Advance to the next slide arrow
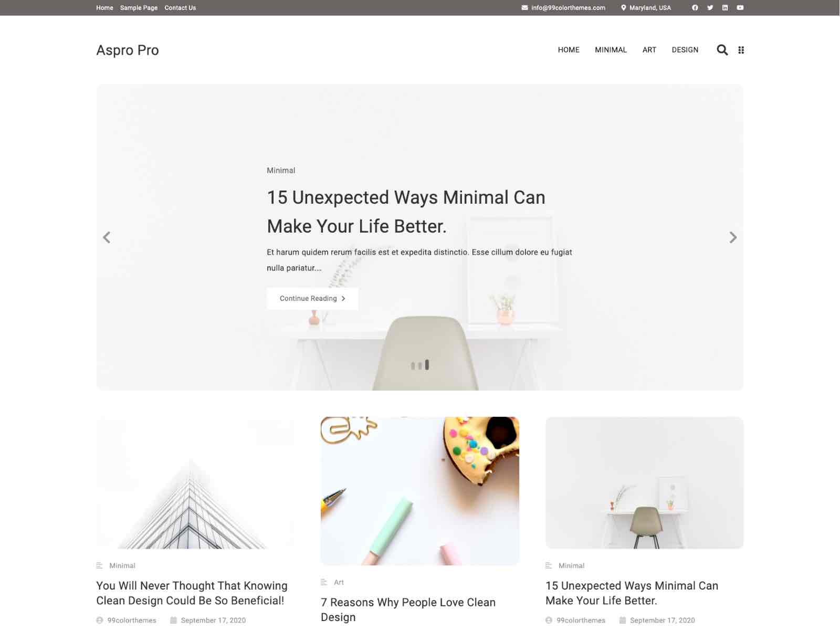Image resolution: width=840 pixels, height=630 pixels. (733, 237)
